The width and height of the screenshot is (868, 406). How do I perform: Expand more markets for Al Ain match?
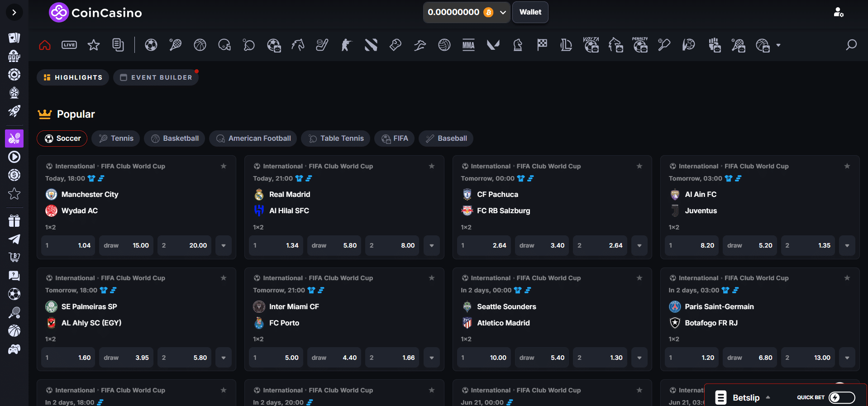[x=847, y=246]
